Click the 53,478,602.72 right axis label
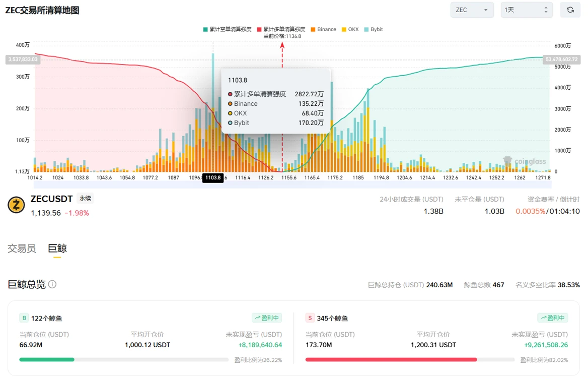 tap(562, 59)
